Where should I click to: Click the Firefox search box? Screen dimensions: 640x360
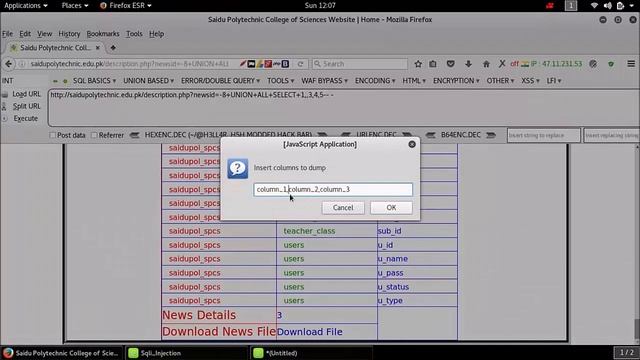(x=360, y=64)
